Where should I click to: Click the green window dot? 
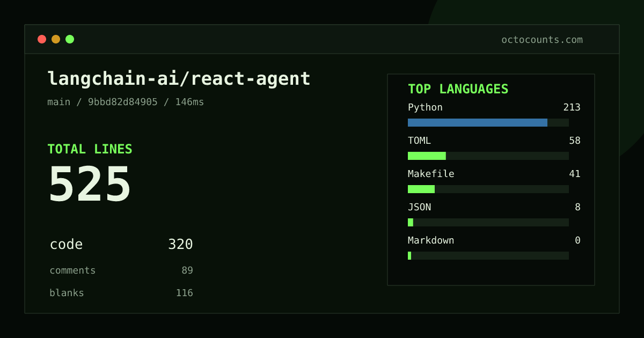(x=70, y=39)
